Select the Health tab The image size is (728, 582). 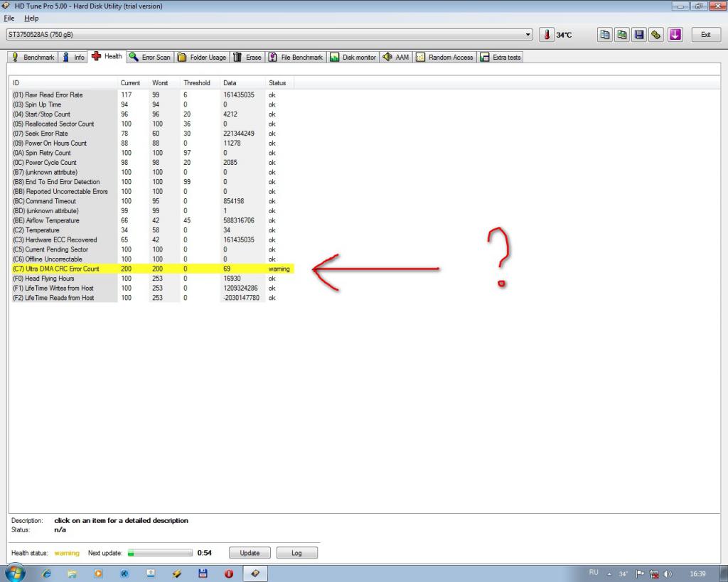pos(107,56)
